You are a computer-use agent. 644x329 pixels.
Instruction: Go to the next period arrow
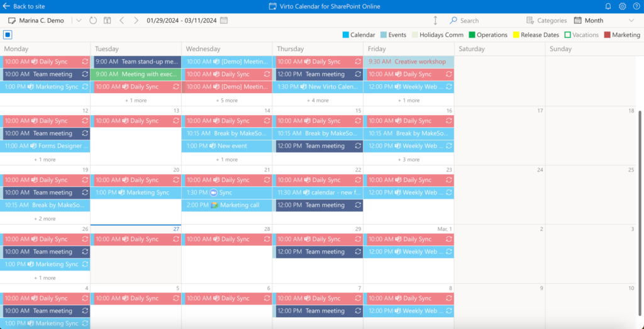136,21
